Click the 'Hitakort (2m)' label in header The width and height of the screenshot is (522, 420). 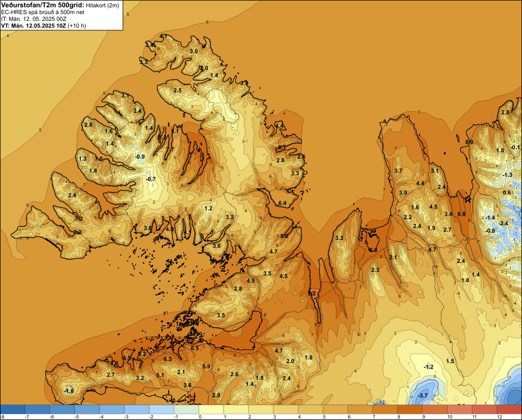pyautogui.click(x=102, y=5)
